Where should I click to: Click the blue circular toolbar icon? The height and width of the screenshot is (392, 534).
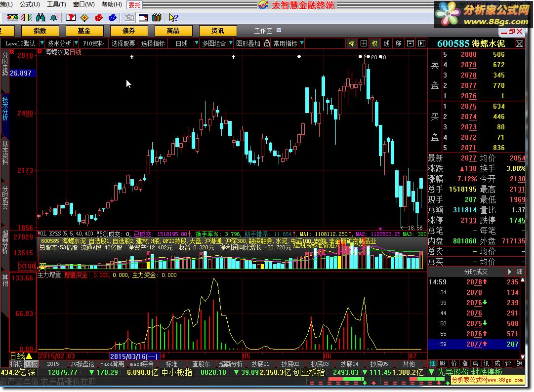tap(113, 17)
